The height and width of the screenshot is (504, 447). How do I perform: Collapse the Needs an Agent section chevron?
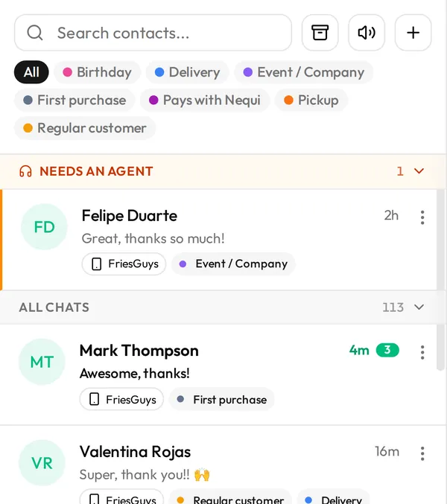(x=419, y=170)
